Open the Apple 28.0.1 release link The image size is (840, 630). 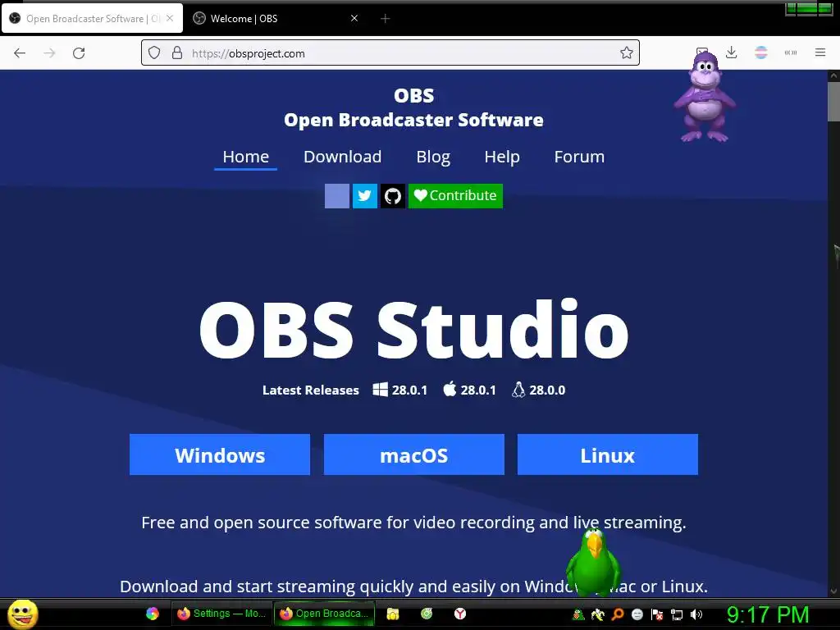[x=470, y=390]
